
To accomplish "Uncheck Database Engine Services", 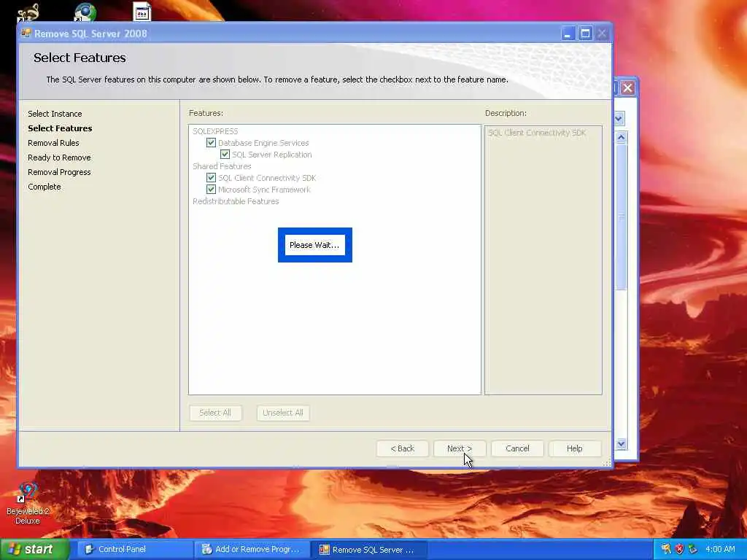I will click(x=211, y=142).
